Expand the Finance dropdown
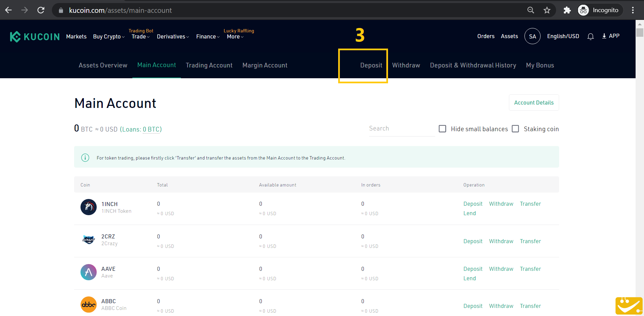Image resolution: width=644 pixels, height=316 pixels. click(x=208, y=36)
